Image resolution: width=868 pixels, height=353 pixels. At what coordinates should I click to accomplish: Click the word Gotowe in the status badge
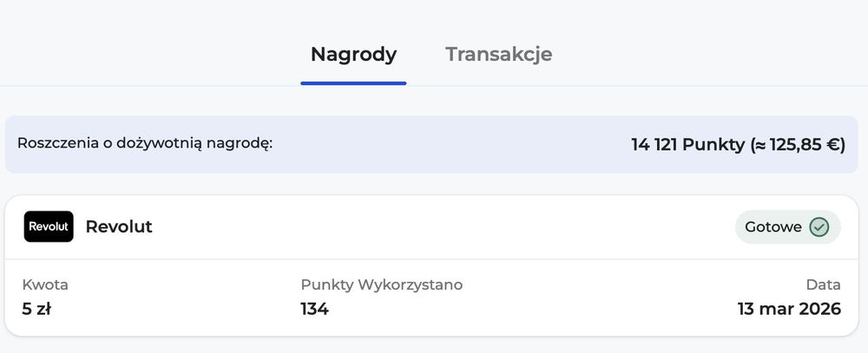tap(773, 227)
